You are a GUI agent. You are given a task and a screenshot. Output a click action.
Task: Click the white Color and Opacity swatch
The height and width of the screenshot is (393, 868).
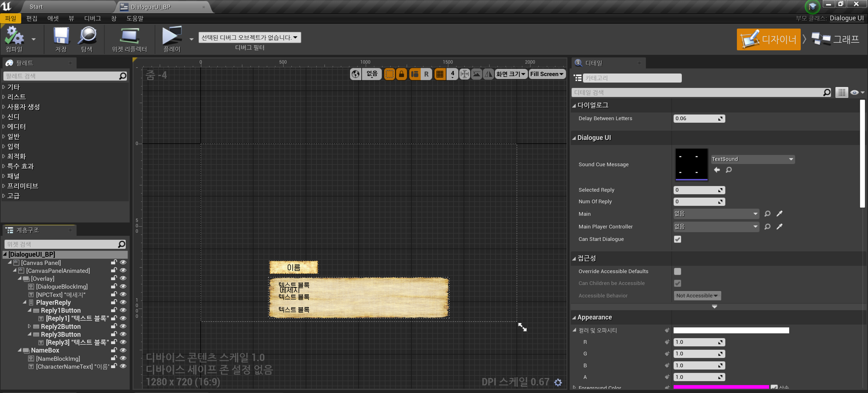click(x=731, y=330)
